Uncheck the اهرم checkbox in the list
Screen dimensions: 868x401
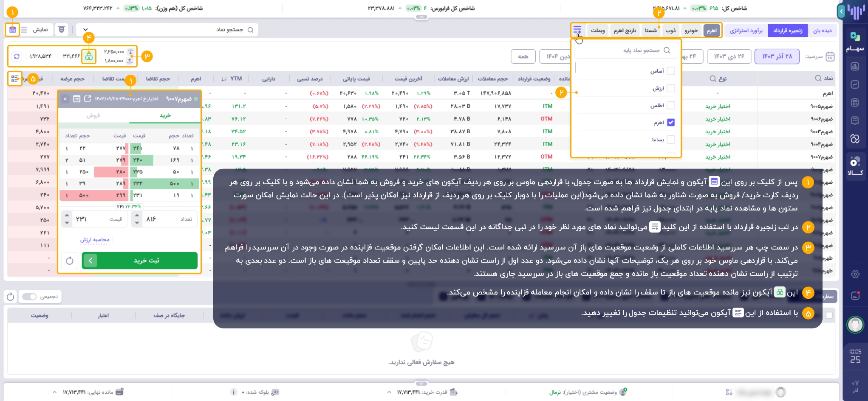coord(671,122)
